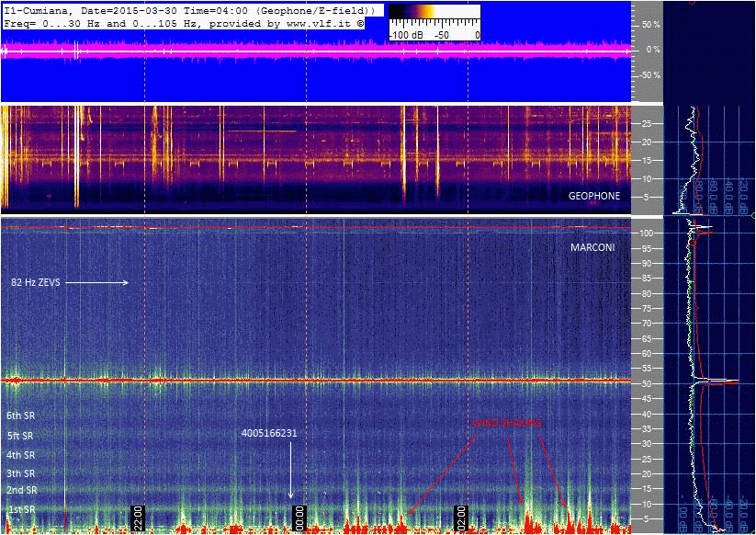Select the '00:00' time marker
Image resolution: width=756 pixels, height=535 pixels.
pyautogui.click(x=299, y=518)
